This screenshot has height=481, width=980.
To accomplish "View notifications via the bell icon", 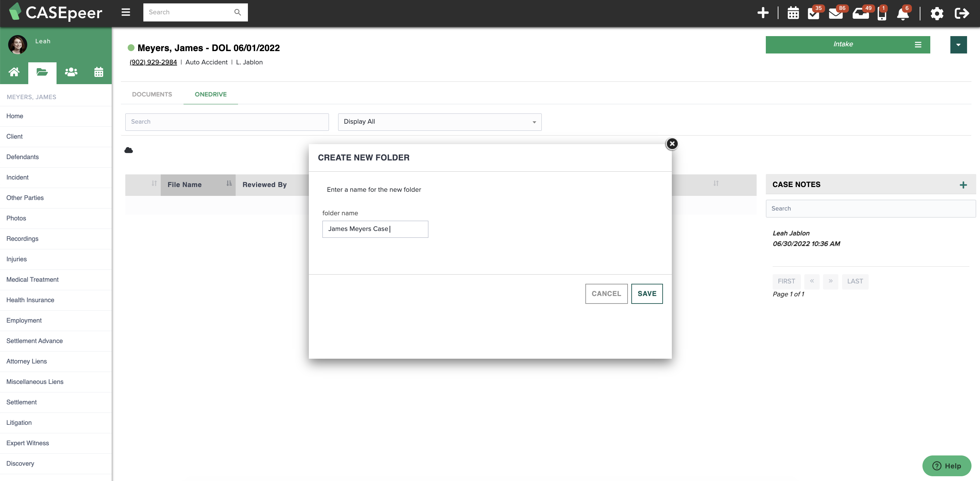I will click(x=902, y=14).
